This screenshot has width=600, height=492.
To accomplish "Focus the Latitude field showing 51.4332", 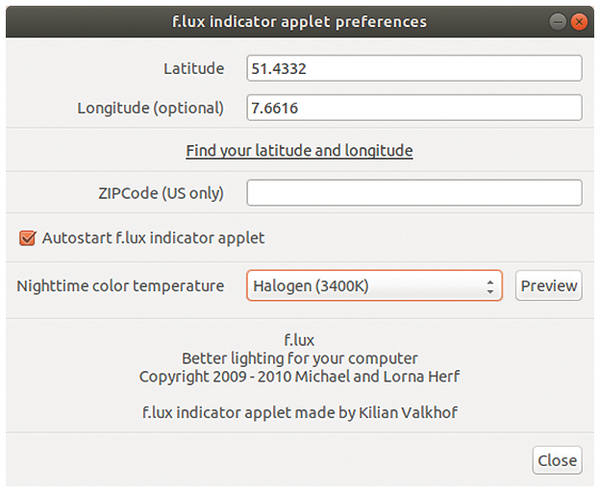I will click(x=414, y=68).
